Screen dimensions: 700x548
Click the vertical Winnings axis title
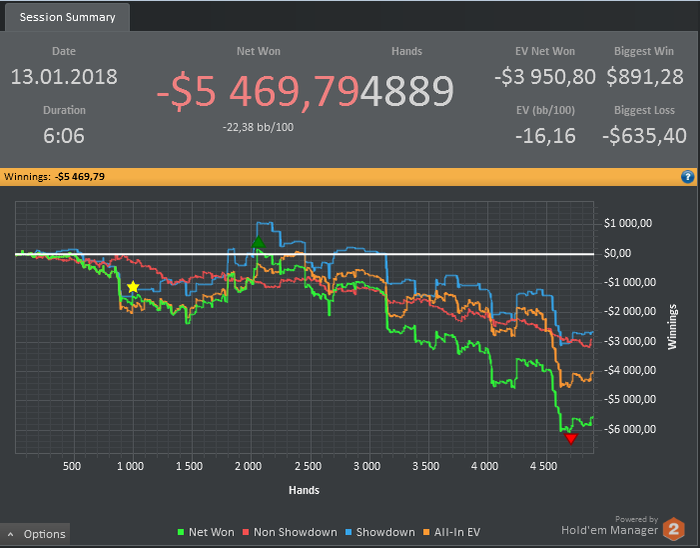[x=672, y=327]
